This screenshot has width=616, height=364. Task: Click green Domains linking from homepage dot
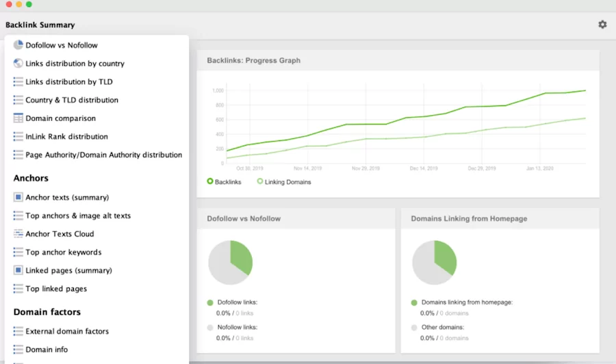(x=414, y=302)
